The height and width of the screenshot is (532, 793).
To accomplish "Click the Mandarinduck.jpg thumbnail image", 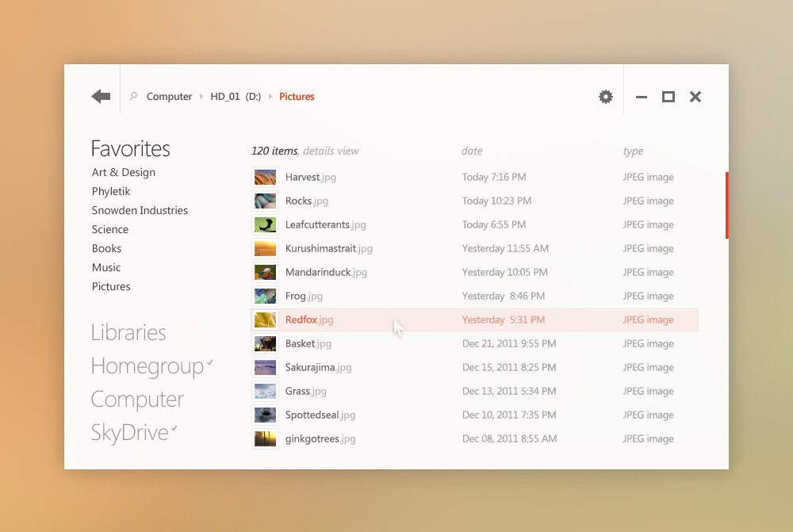I will tap(265, 273).
